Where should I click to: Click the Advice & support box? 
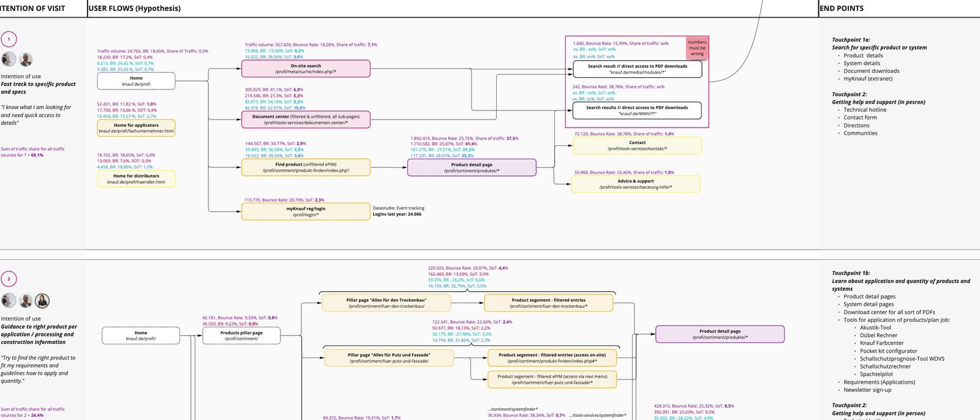(636, 184)
